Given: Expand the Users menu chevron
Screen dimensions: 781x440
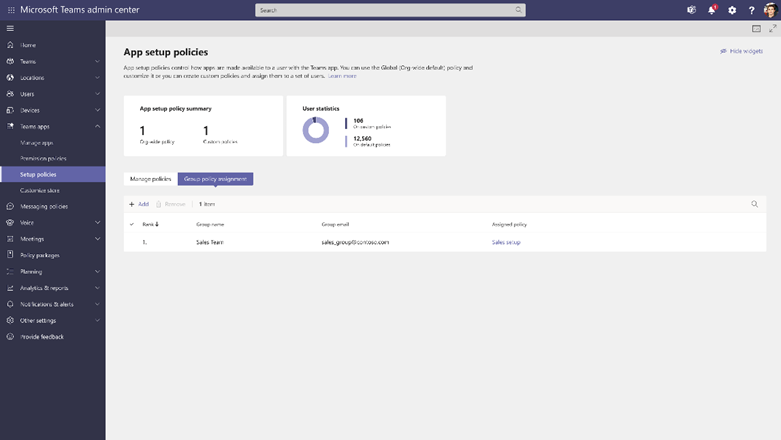Looking at the screenshot, I should (x=97, y=94).
